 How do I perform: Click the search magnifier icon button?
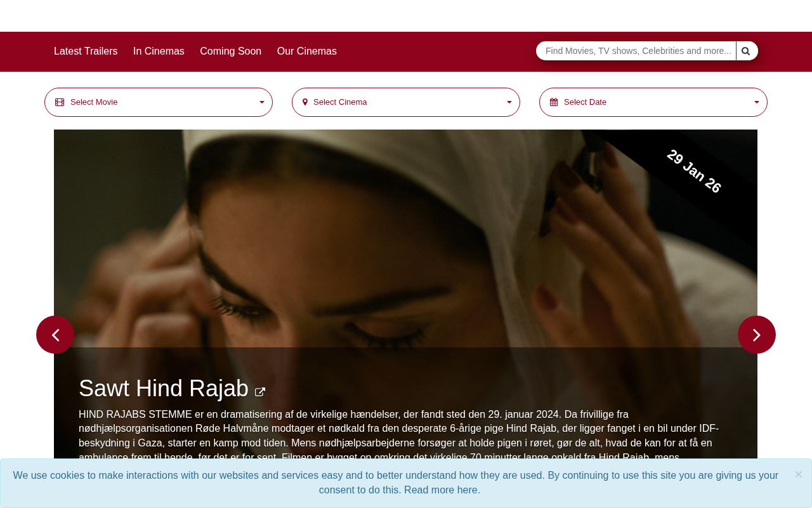pyautogui.click(x=747, y=51)
